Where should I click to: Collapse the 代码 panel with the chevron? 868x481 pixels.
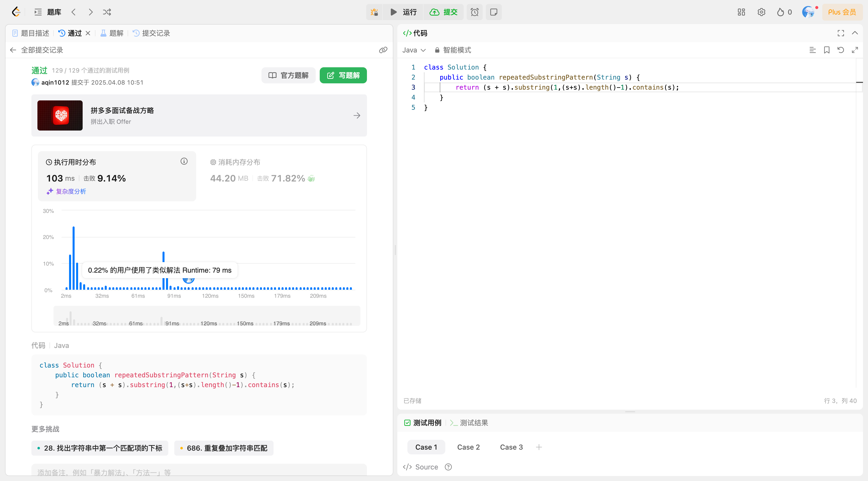coord(855,33)
